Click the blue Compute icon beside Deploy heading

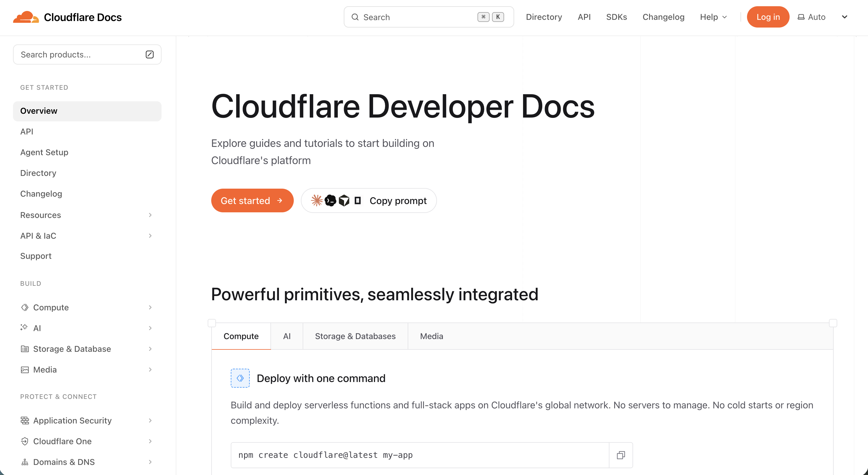point(240,378)
